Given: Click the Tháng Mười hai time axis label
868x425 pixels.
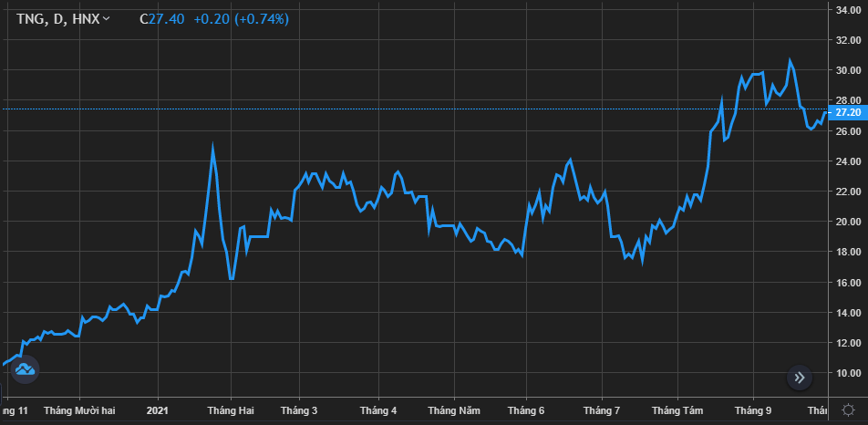Looking at the screenshot, I should (79, 410).
